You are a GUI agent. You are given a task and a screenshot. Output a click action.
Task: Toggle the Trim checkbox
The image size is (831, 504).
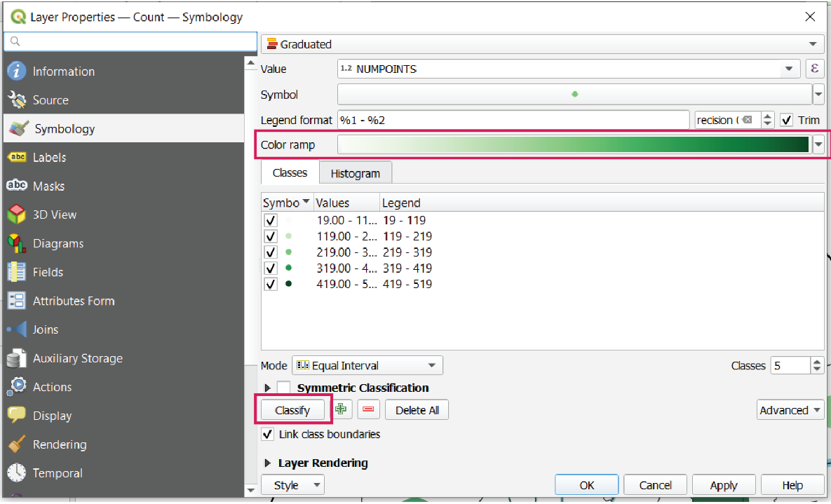click(786, 120)
